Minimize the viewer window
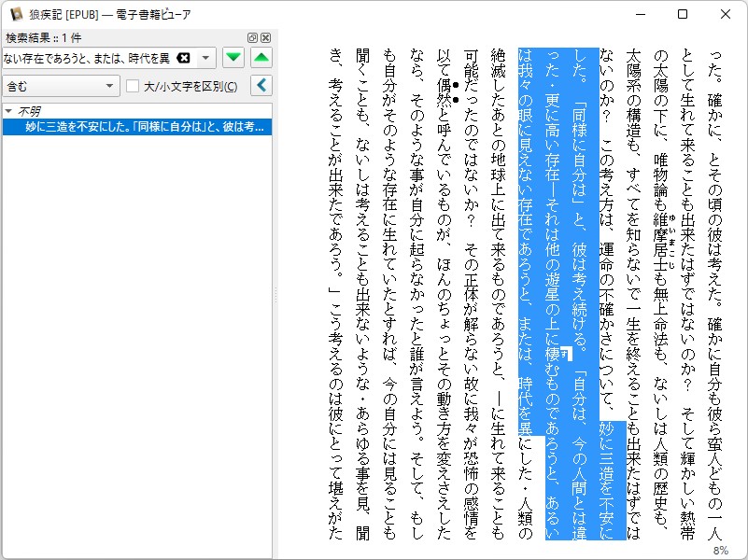748x560 pixels. pyautogui.click(x=640, y=14)
